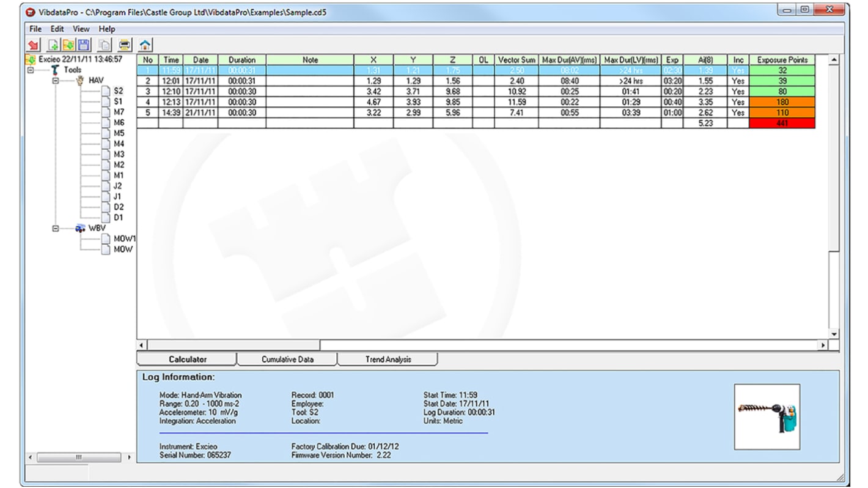Open a file with the folder download icon

[68, 44]
